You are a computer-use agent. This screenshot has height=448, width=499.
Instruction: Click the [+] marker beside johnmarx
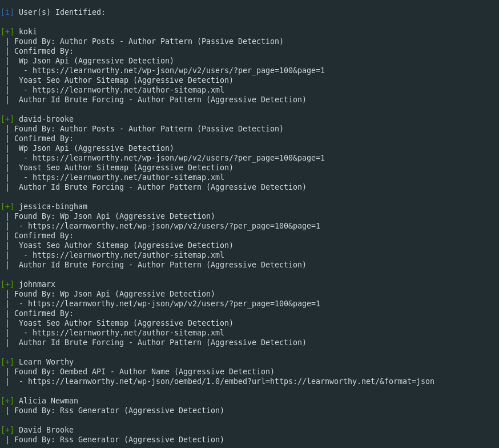pos(7,284)
